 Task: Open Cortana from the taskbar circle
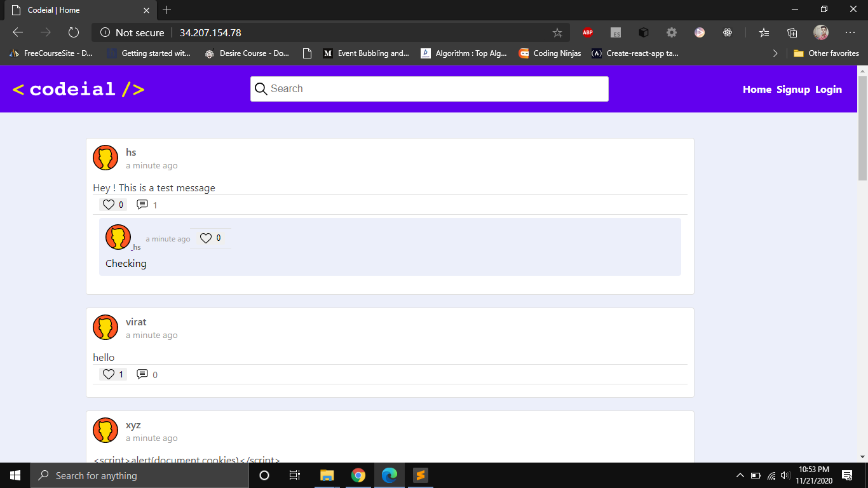tap(264, 475)
